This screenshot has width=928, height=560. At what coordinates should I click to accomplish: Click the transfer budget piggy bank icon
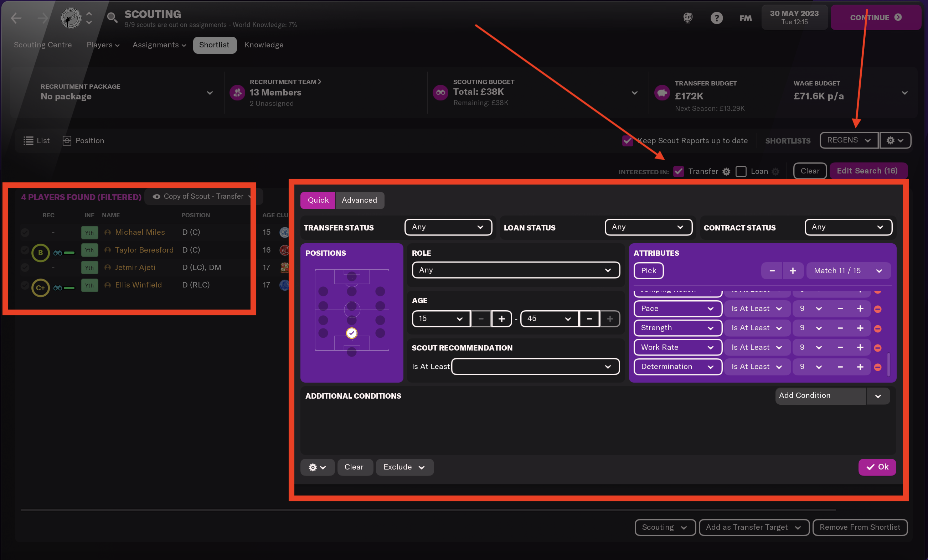pyautogui.click(x=662, y=92)
